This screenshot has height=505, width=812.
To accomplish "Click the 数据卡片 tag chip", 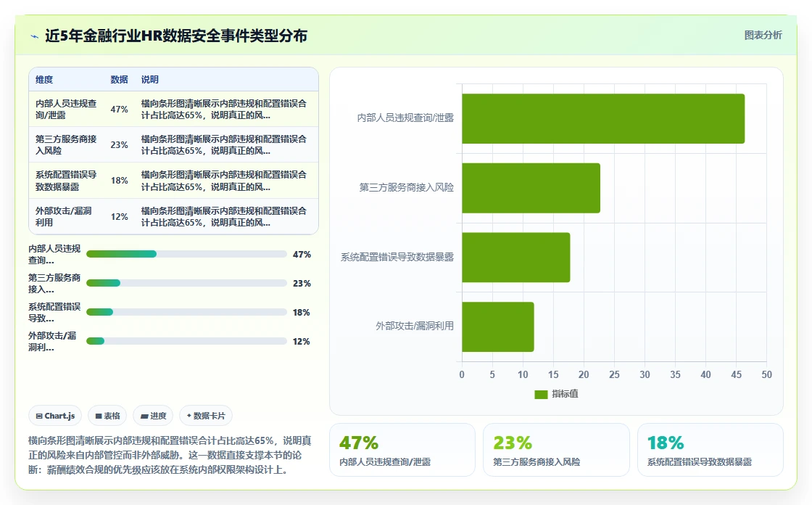I will pos(206,416).
